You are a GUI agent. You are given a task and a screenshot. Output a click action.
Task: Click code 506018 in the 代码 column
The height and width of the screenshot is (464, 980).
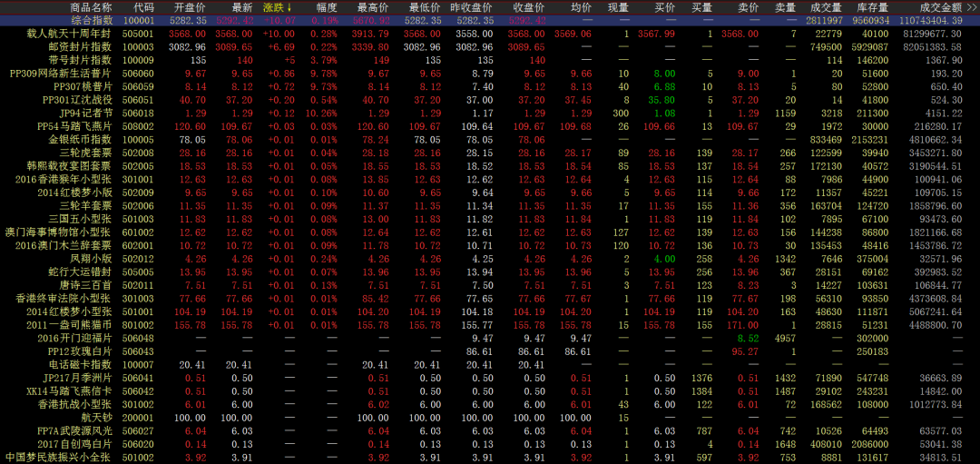coord(138,114)
